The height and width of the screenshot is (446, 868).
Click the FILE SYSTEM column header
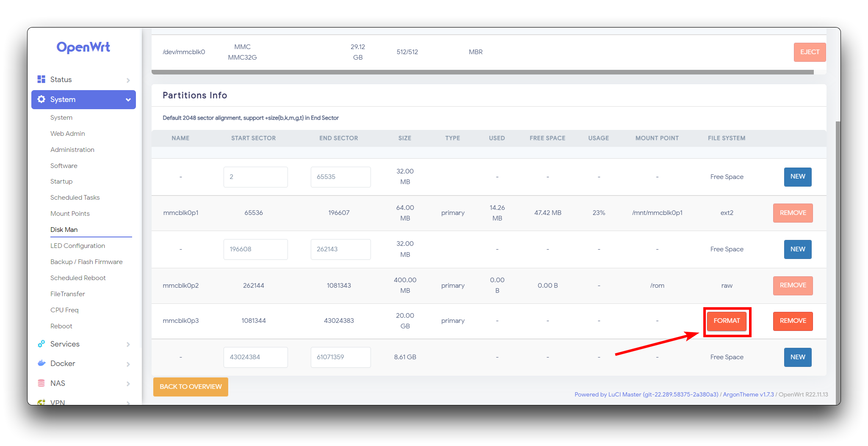point(727,138)
